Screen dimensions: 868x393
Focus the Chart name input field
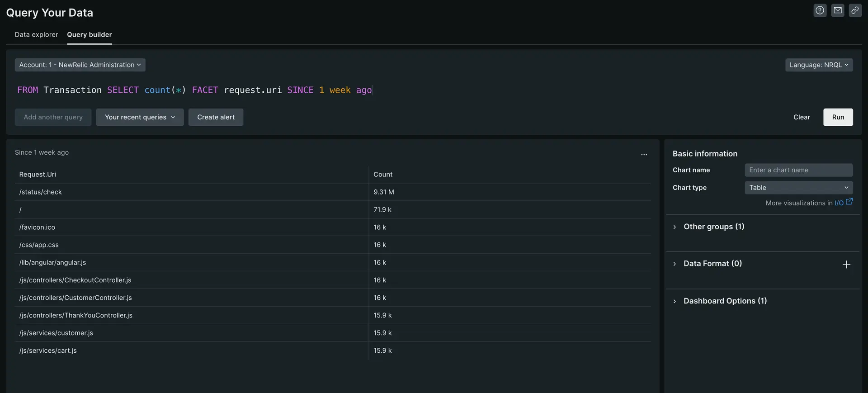coord(798,170)
